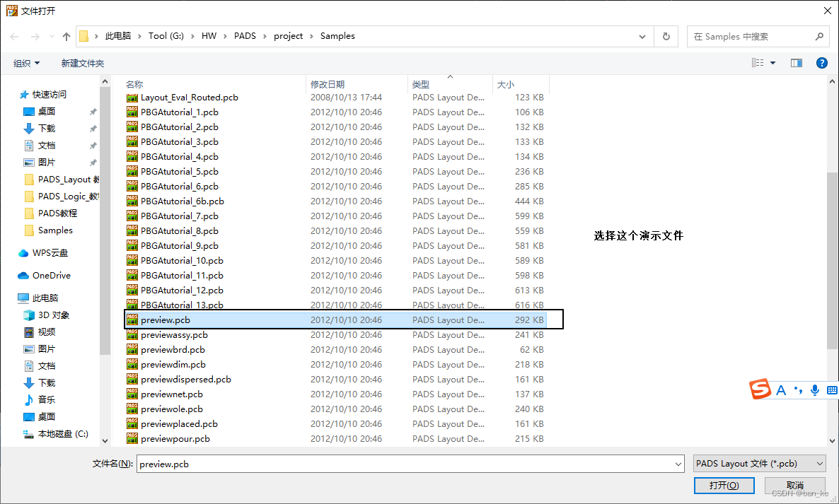The image size is (839, 504).
Task: Open the view options dropdown arrow
Action: pyautogui.click(x=771, y=62)
